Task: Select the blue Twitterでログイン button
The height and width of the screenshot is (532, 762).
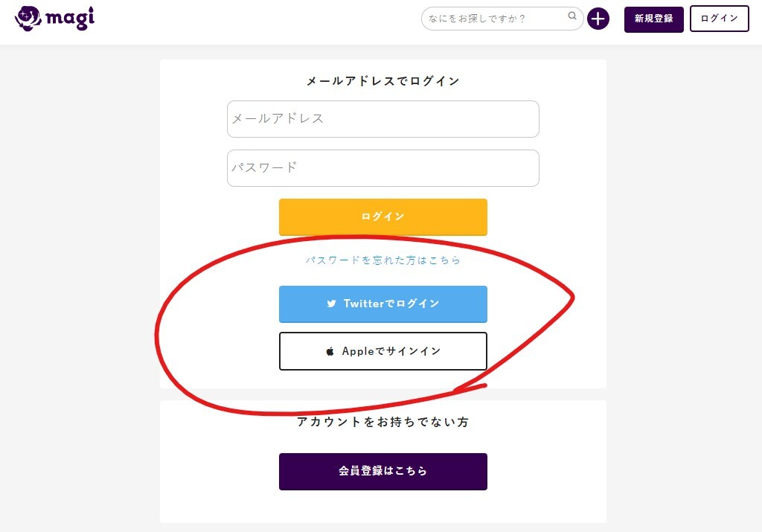Action: coord(382,304)
